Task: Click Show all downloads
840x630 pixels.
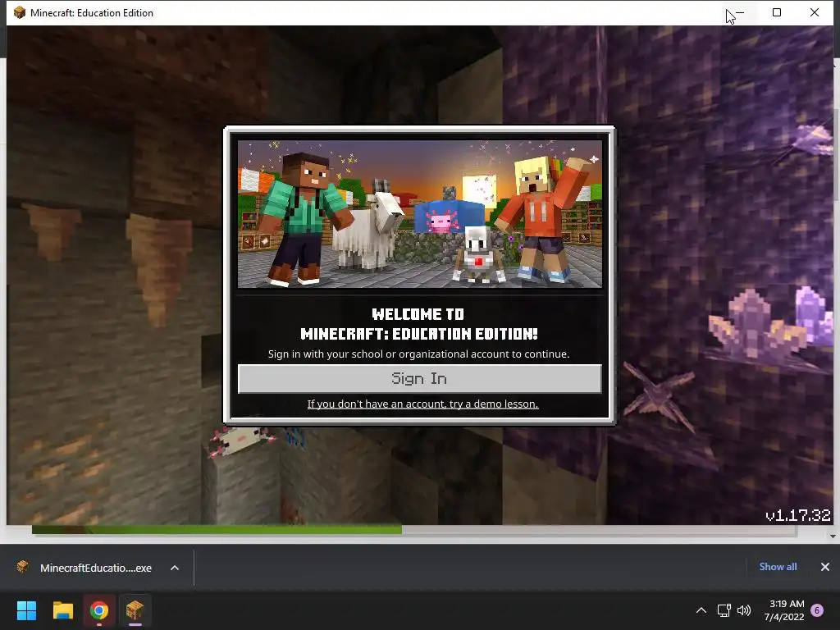Action: (x=778, y=567)
